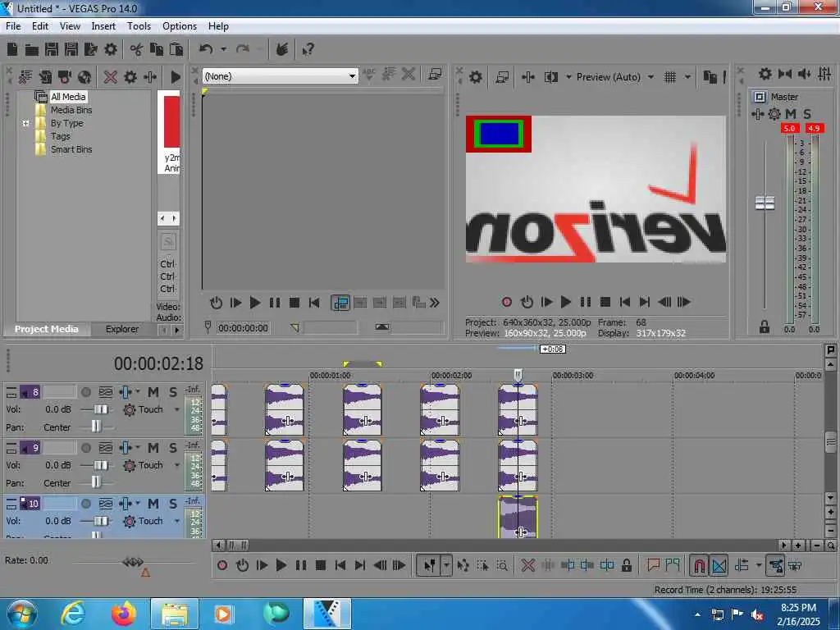Click the Insert Marker icon in timeline toolbar
Image resolution: width=840 pixels, height=630 pixels.
[x=653, y=565]
